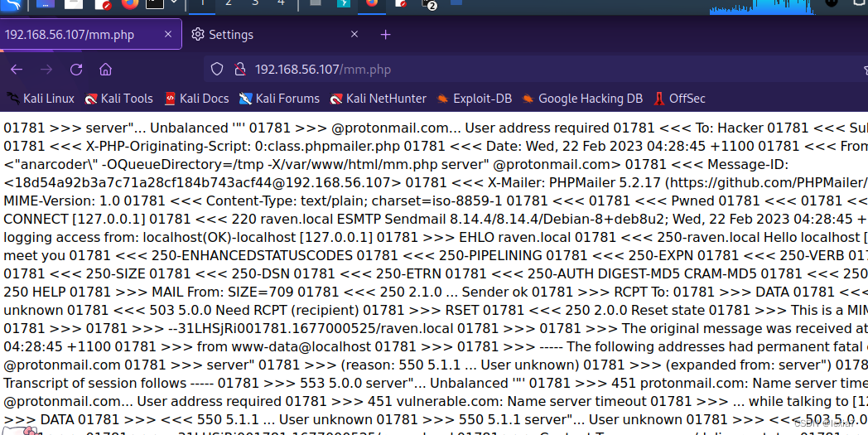
Task: Show insecure connection padlock info
Action: (x=239, y=70)
